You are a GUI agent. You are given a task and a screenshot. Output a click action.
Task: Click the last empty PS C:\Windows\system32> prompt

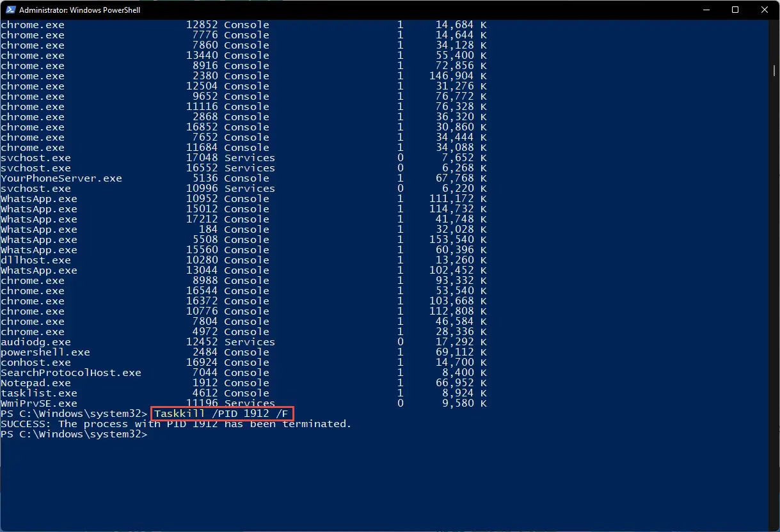(x=74, y=434)
